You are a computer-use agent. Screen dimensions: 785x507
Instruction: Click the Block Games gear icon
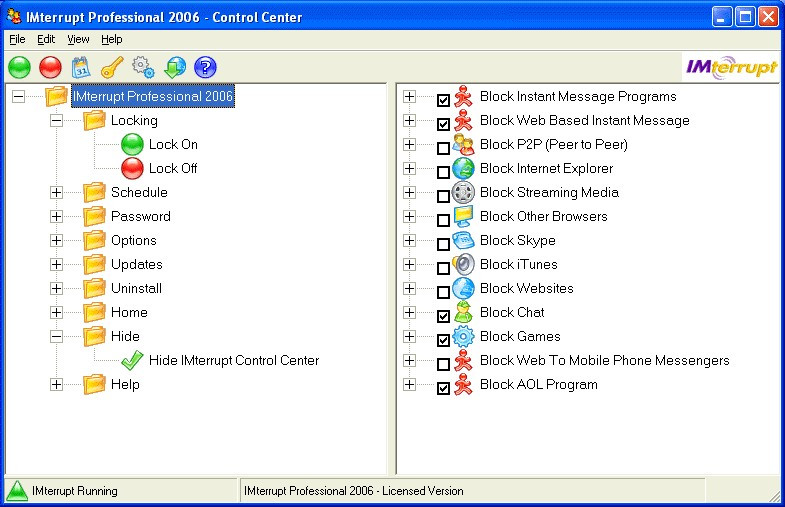coord(463,336)
